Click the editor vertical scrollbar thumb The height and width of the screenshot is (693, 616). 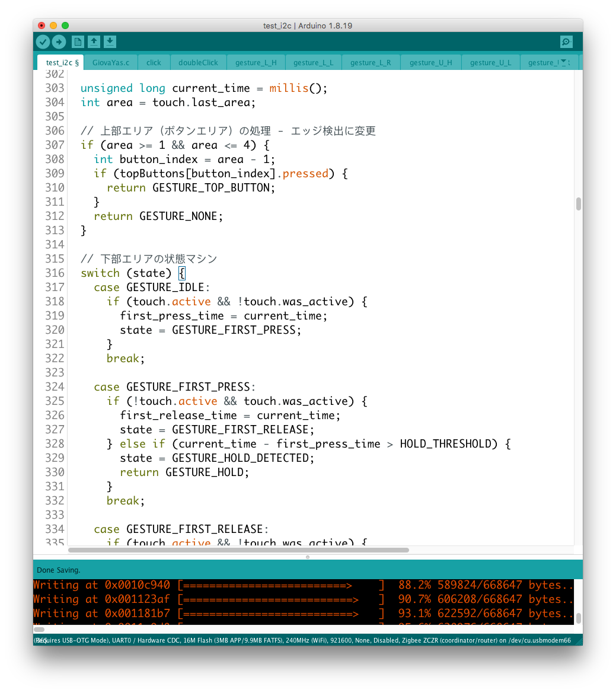point(578,204)
